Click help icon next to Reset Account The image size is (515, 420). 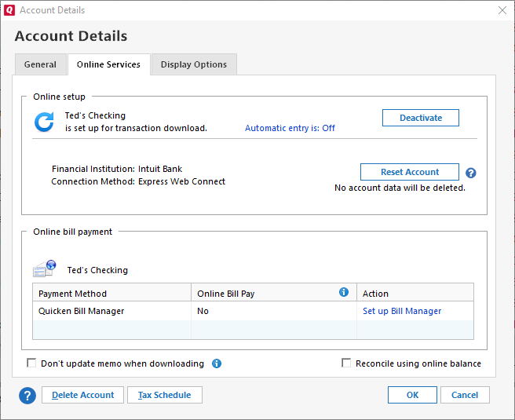coord(471,173)
